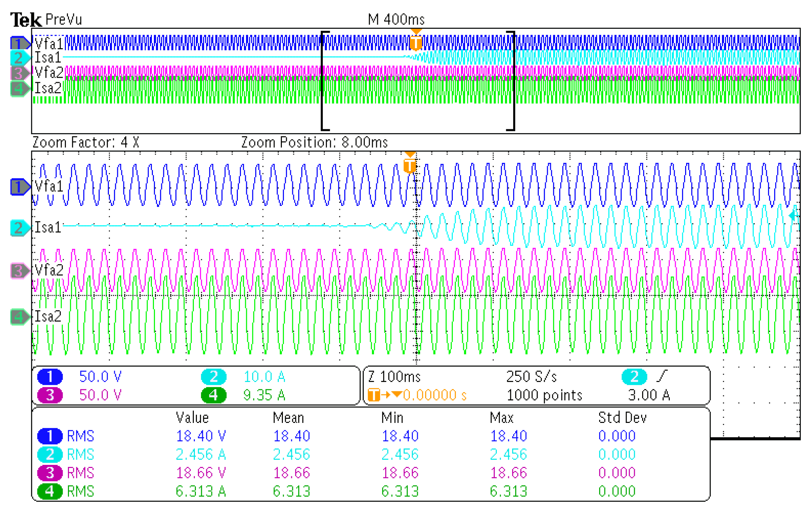Image resolution: width=812 pixels, height=512 pixels.
Task: Click the magenta channel 3 overview marker
Action: click(x=19, y=73)
